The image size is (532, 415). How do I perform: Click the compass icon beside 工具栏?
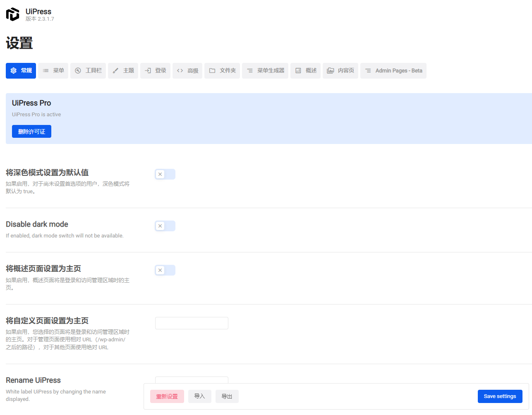point(78,71)
